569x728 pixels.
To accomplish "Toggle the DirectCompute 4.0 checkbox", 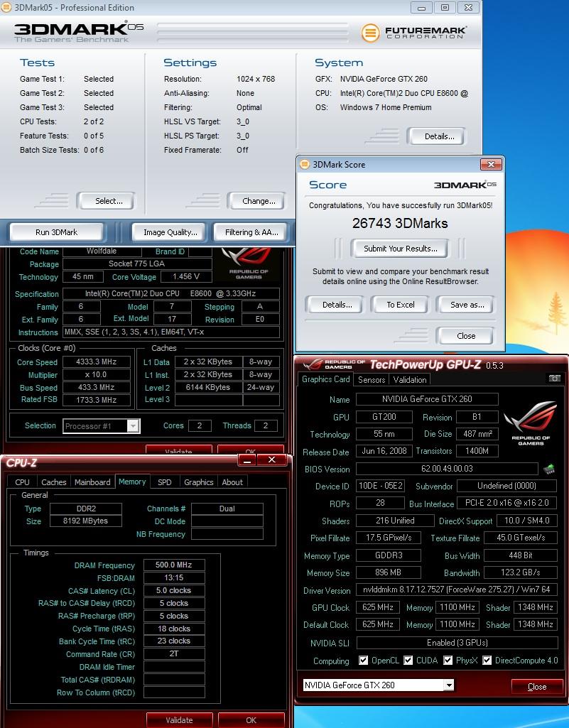I will pyautogui.click(x=487, y=661).
